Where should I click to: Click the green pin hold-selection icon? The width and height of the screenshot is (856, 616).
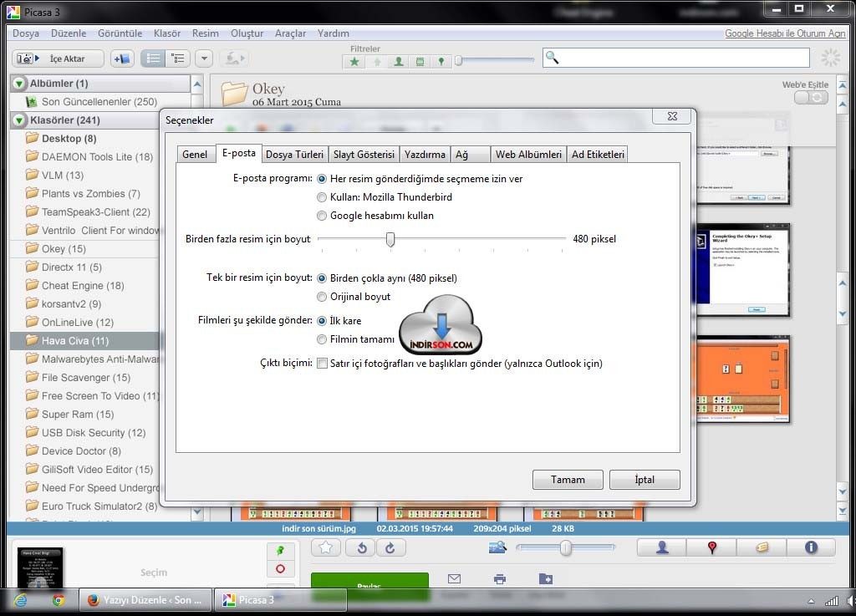(x=281, y=551)
